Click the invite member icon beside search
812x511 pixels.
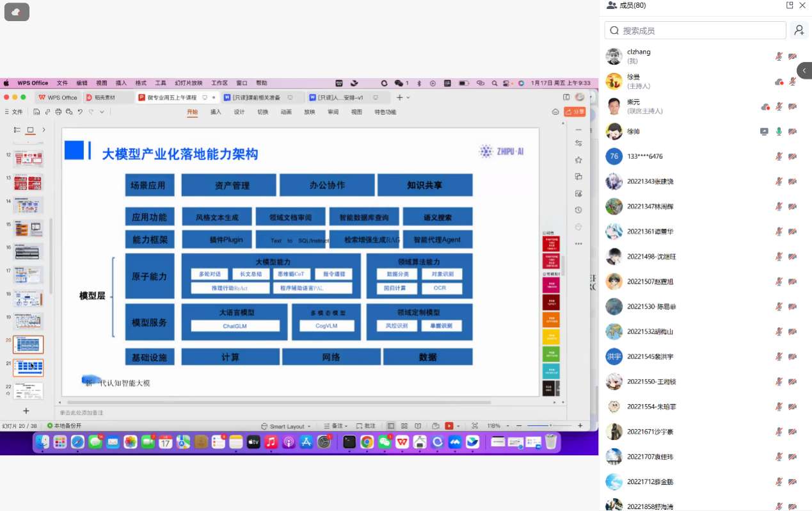(x=799, y=30)
